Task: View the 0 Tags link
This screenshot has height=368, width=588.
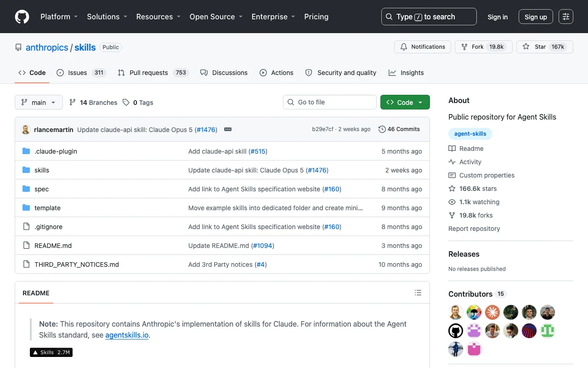Action: 138,103
